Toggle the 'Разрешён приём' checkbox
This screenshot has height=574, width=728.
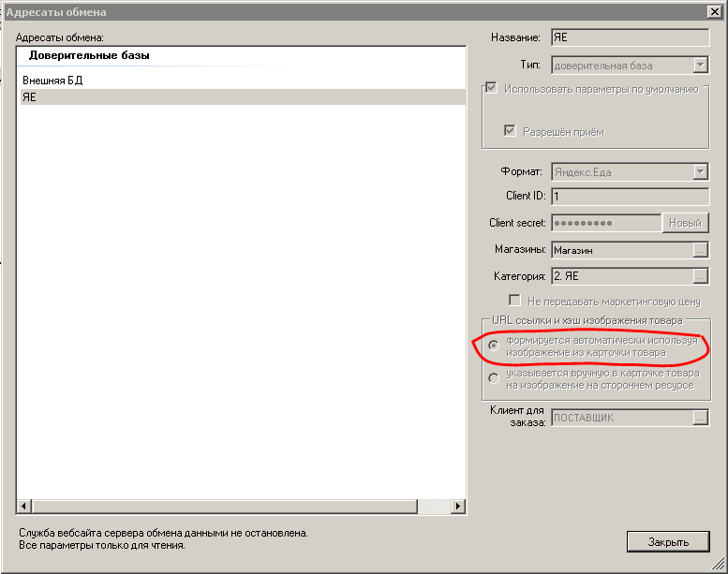tap(510, 131)
